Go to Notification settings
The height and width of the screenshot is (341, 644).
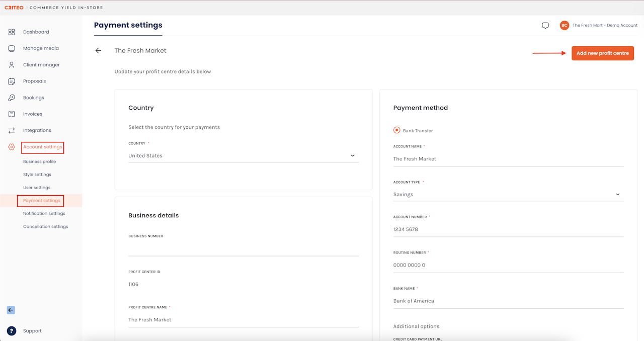(44, 214)
